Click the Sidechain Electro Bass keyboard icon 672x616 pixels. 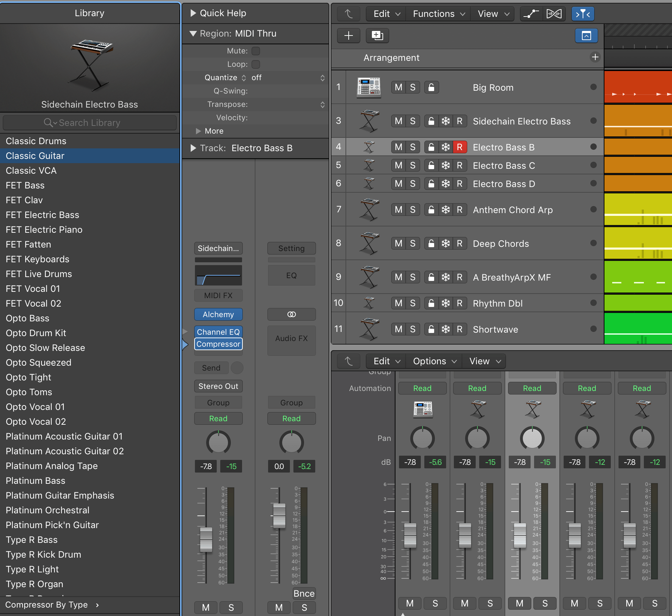tap(369, 121)
